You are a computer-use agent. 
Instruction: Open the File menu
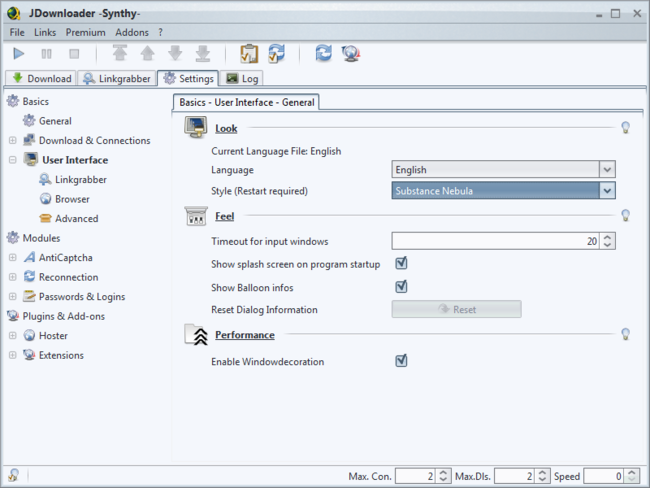pyautogui.click(x=17, y=32)
